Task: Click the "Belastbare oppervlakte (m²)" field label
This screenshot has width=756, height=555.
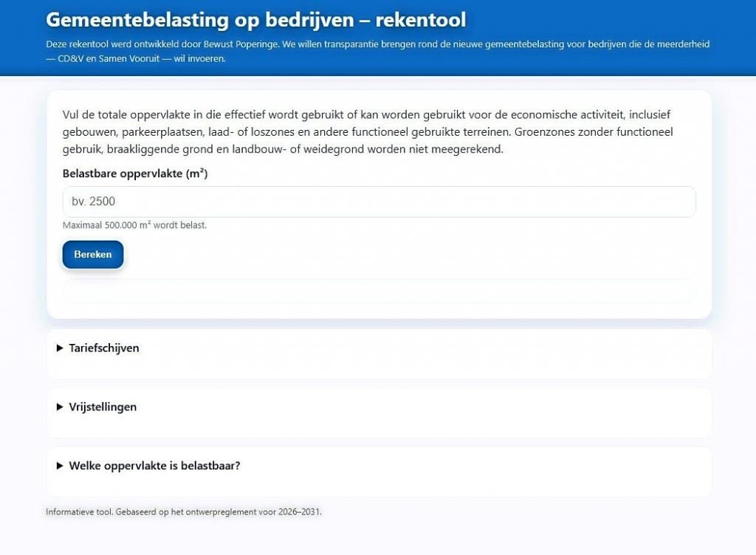Action: (x=135, y=174)
